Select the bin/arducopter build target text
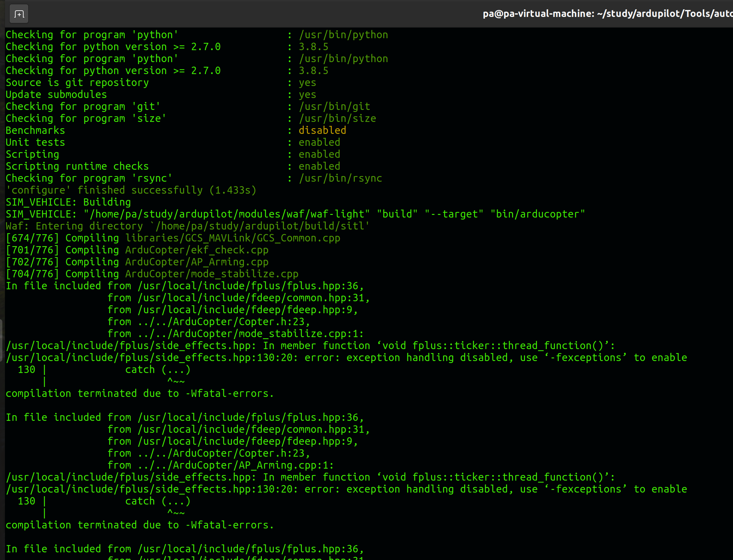The image size is (733, 560). [537, 214]
